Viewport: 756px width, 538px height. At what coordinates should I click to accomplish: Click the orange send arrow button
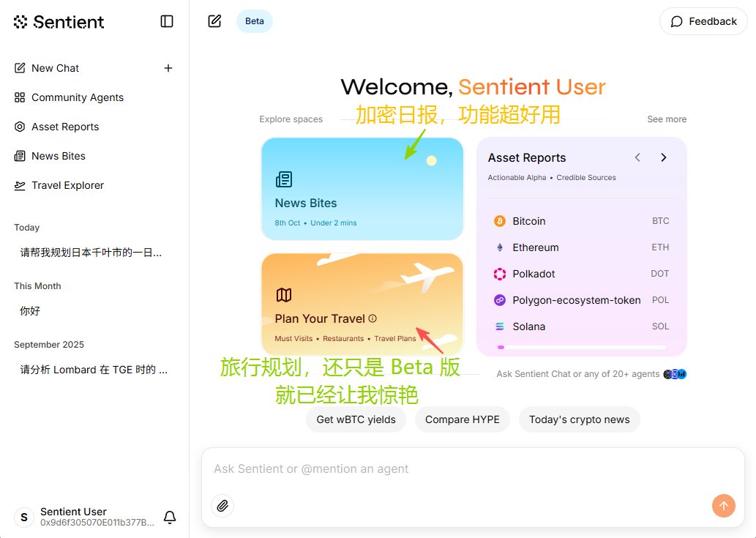click(723, 506)
